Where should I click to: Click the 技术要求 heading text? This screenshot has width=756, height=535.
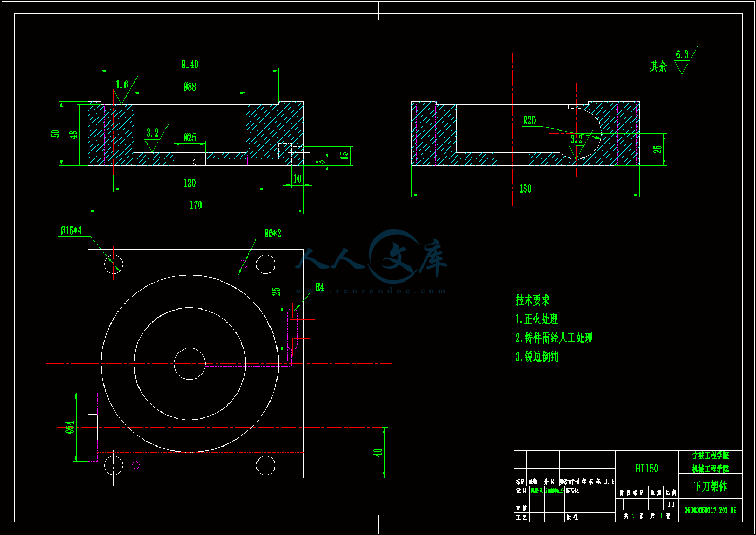coord(532,300)
